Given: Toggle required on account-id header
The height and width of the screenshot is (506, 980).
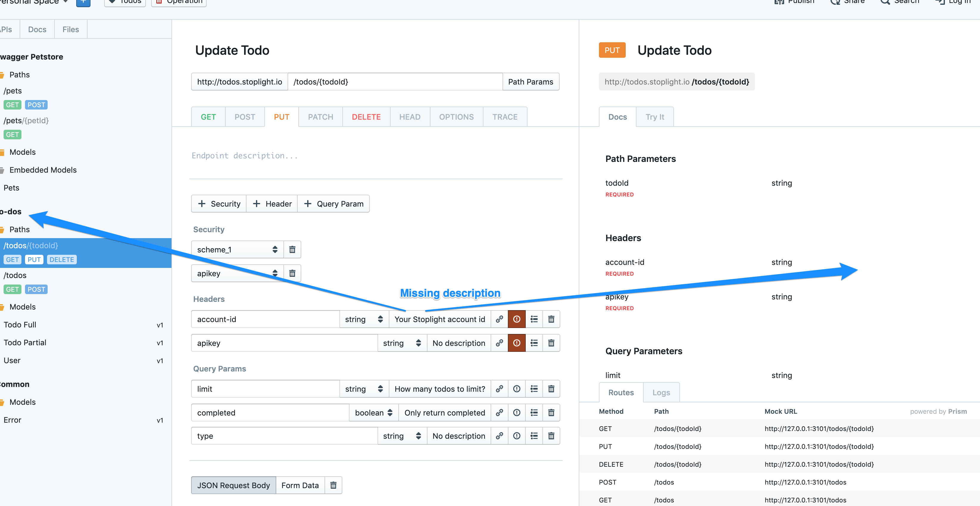Looking at the screenshot, I should pyautogui.click(x=516, y=319).
